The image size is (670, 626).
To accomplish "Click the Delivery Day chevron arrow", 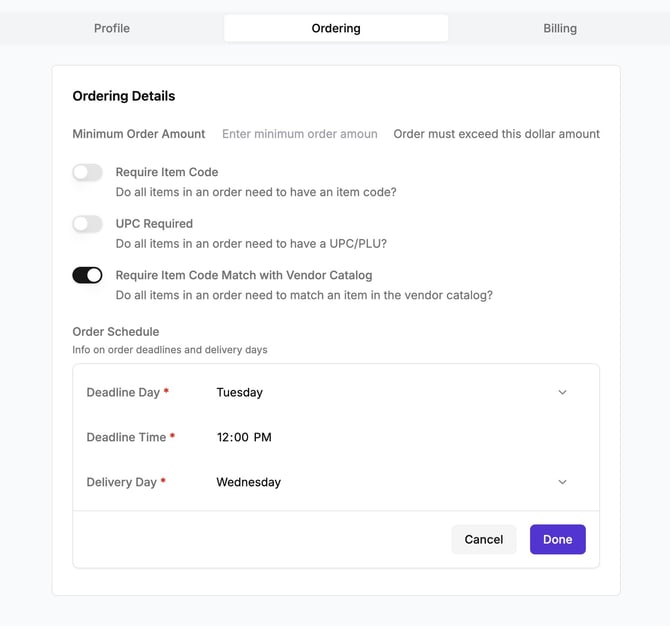I will 562,482.
